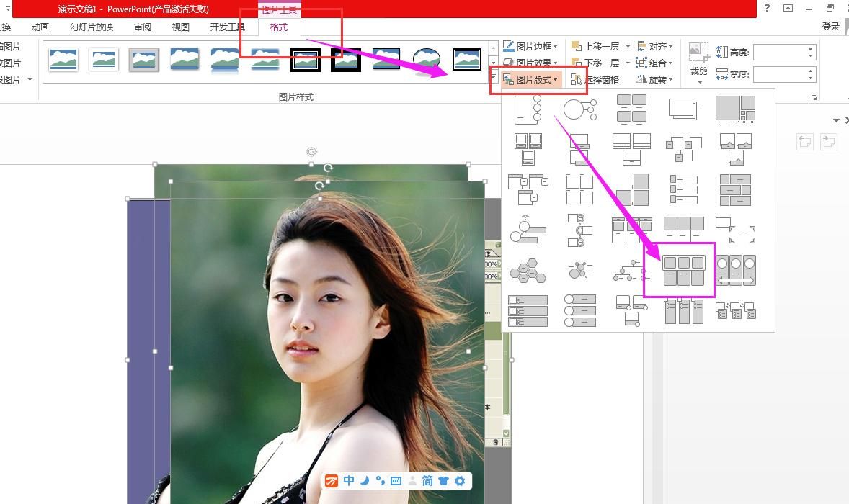Select the picture process layout with arrows

pos(735,311)
